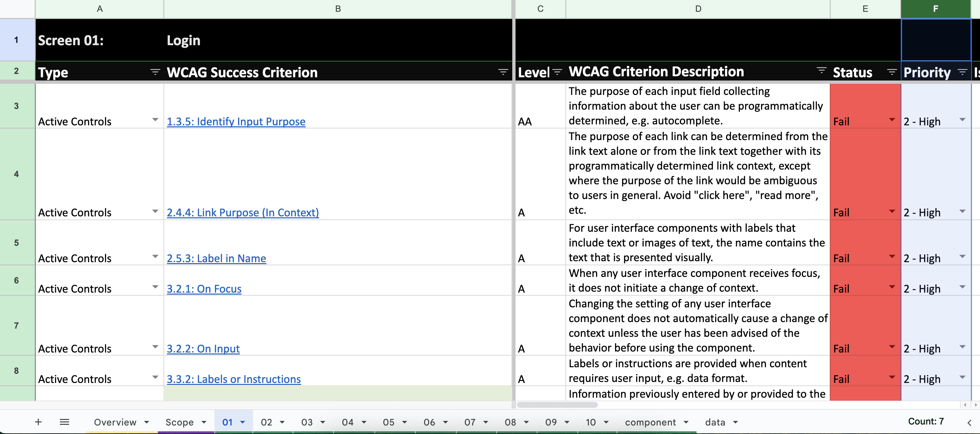Open the 3.2.1: On Focus link
The width and height of the screenshot is (980, 434).
[204, 289]
